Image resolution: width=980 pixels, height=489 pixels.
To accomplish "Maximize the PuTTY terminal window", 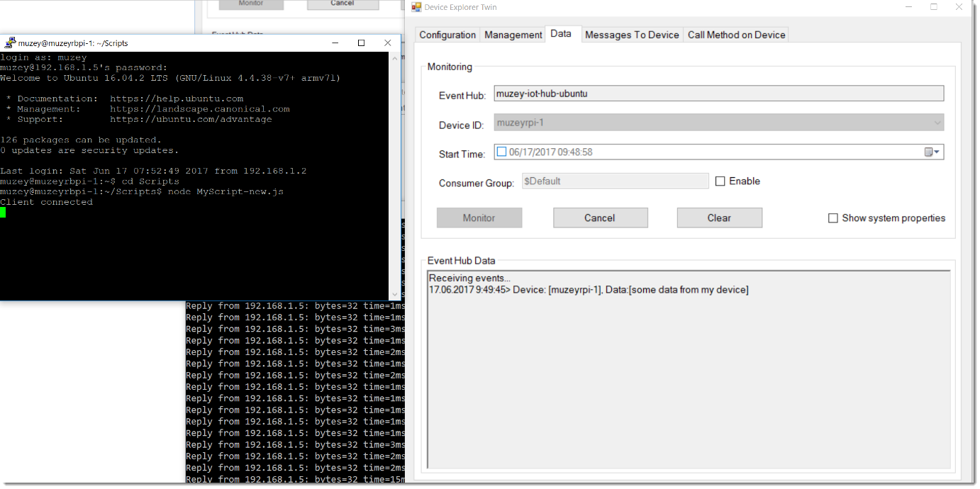I will (361, 43).
